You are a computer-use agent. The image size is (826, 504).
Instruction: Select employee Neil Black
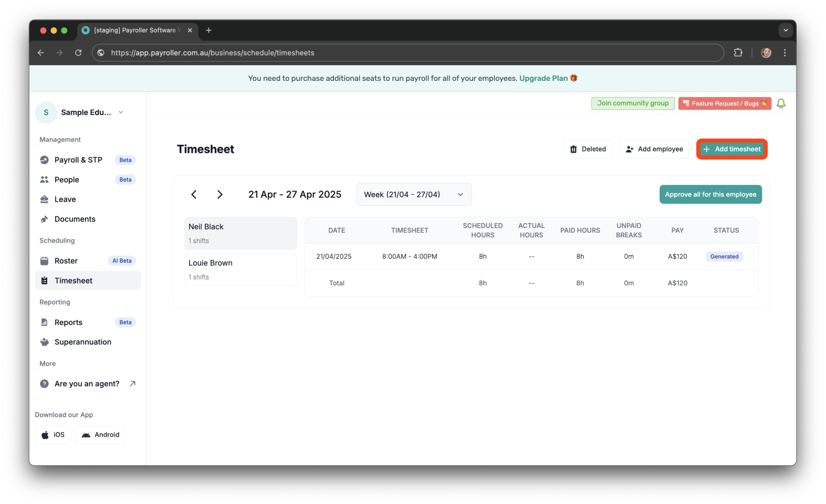coord(241,233)
